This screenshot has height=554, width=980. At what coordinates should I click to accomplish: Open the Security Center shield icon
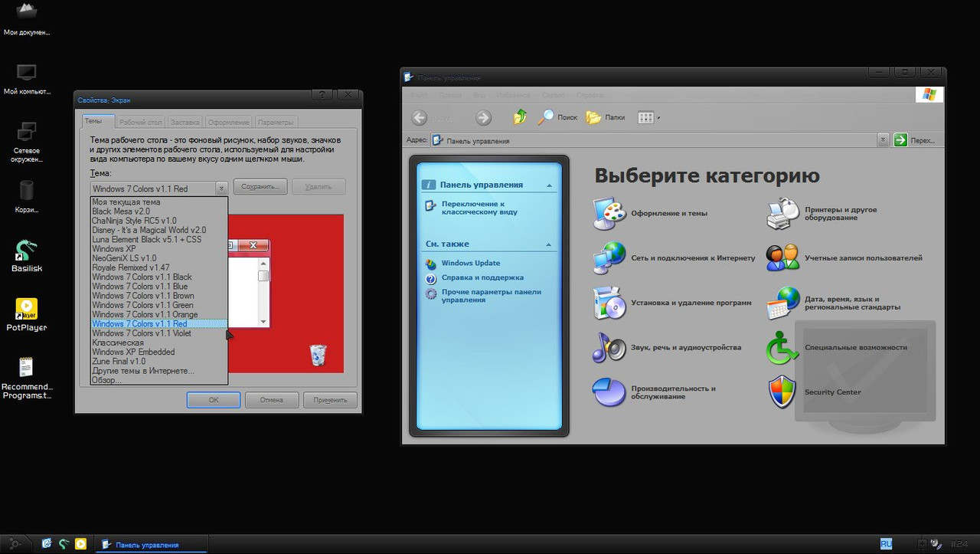(x=783, y=392)
